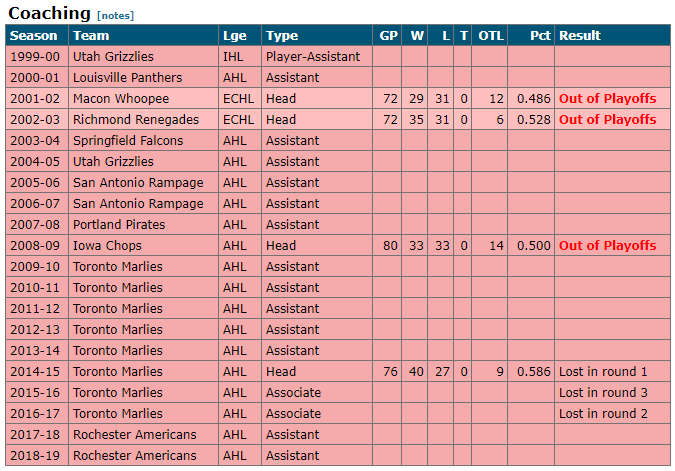Click Utah Grizzlies in the 1999-00 row
The image size is (675, 471).
(x=113, y=56)
